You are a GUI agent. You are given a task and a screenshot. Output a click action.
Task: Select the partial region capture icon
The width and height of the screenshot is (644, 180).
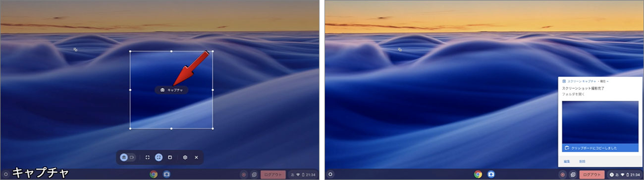(159, 157)
